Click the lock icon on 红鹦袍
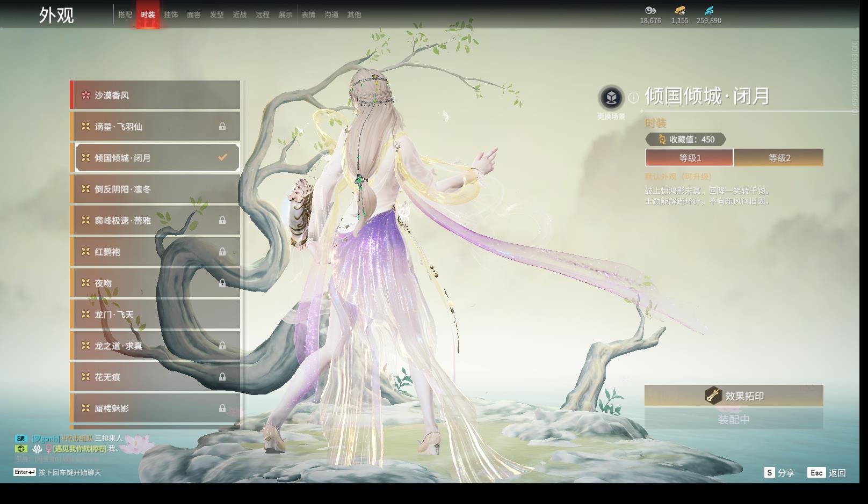The width and height of the screenshot is (868, 504). tap(222, 252)
